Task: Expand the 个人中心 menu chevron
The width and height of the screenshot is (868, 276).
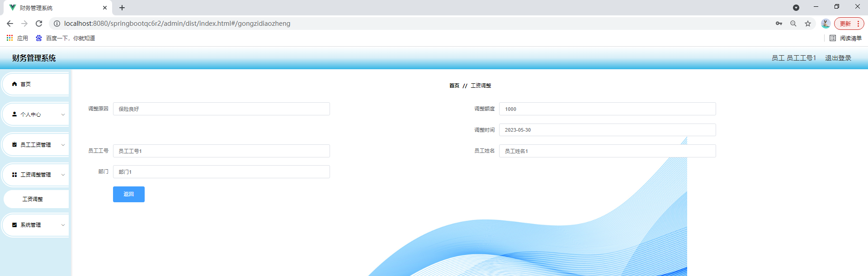Action: coord(63,114)
